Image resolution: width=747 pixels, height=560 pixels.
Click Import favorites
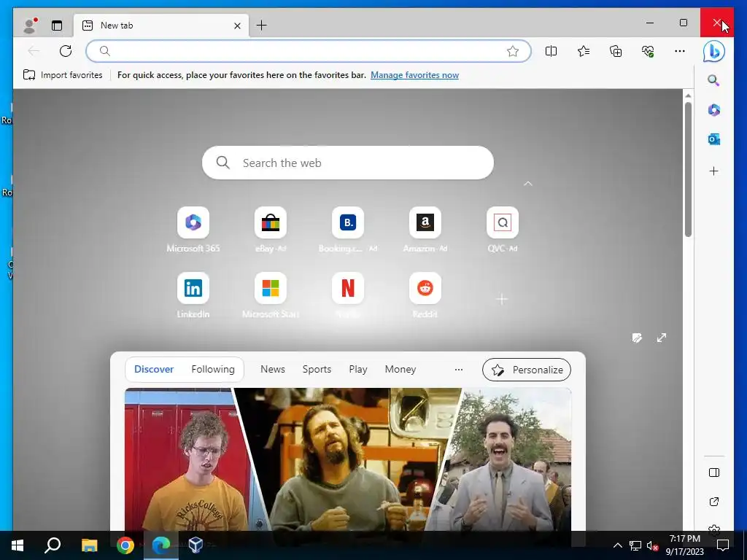tap(63, 75)
